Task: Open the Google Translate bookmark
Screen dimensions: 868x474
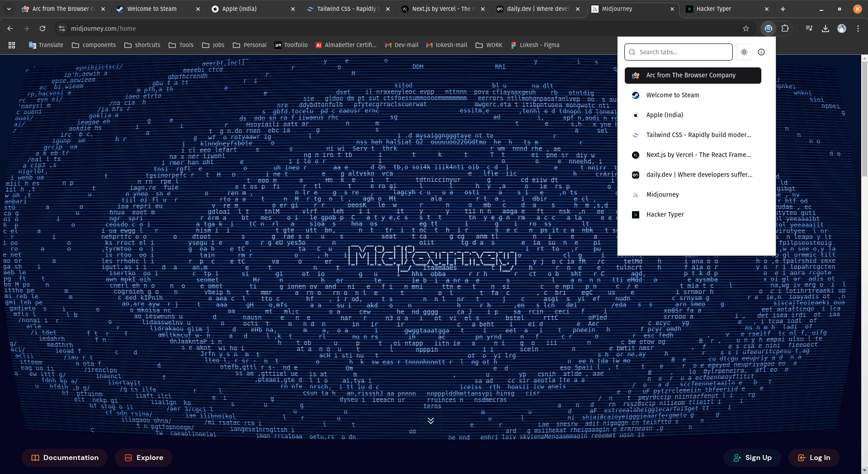Action: [x=46, y=45]
